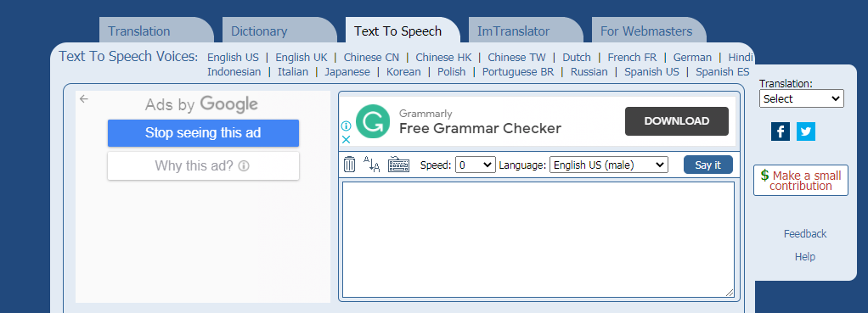Choose English UK voice link
868x313 pixels.
coord(302,58)
